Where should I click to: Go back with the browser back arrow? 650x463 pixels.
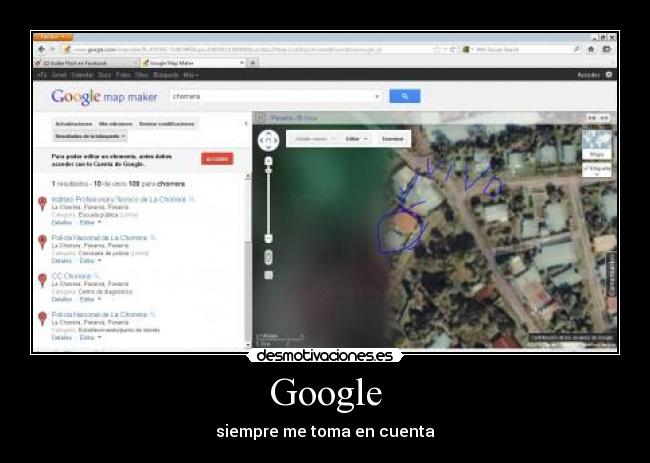pos(41,49)
